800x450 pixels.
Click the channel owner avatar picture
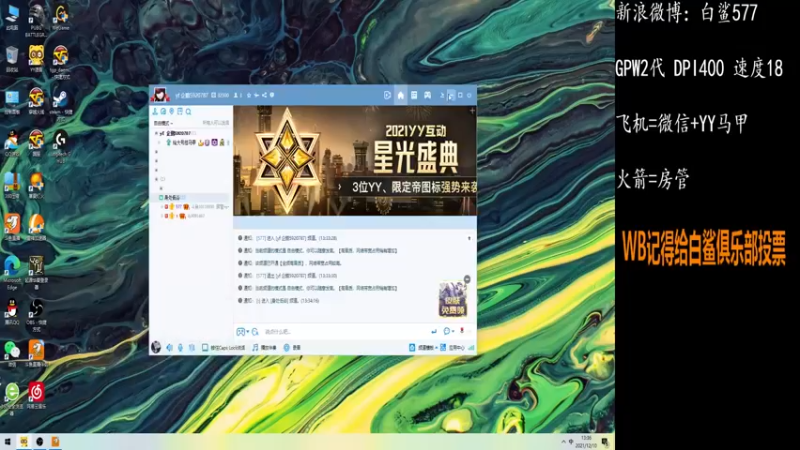click(160, 95)
